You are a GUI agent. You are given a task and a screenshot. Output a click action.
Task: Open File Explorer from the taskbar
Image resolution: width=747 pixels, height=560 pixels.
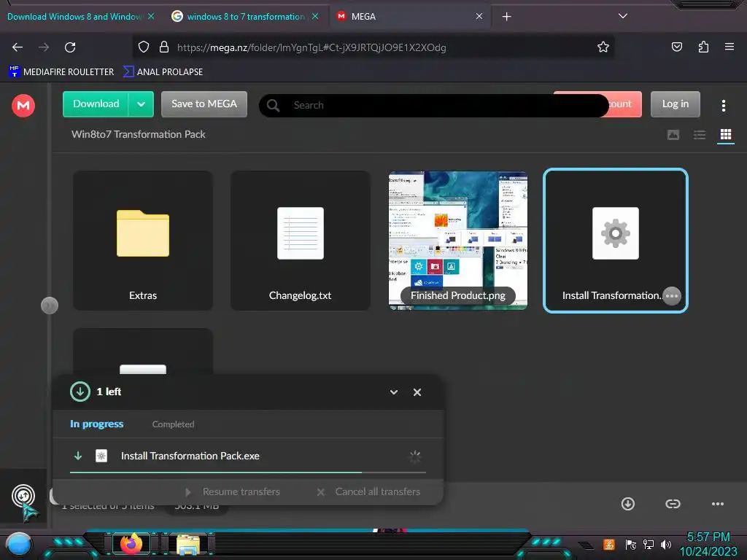click(188, 544)
